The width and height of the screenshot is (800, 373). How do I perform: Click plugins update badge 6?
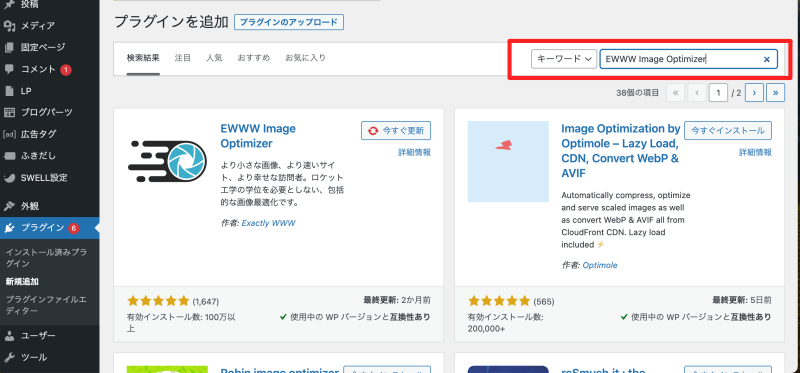pos(73,228)
